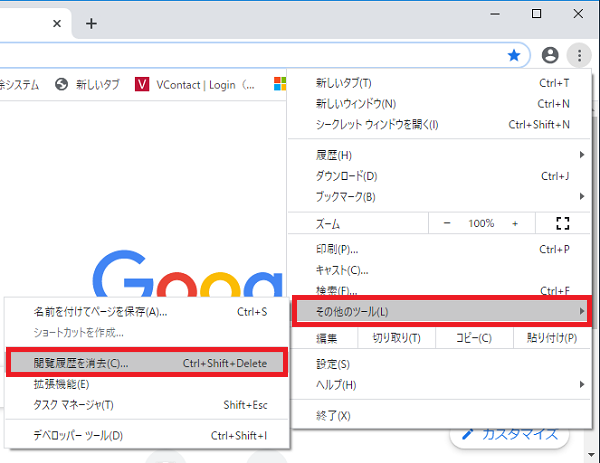Click the システム bookmark item
The image size is (600, 463).
19,84
